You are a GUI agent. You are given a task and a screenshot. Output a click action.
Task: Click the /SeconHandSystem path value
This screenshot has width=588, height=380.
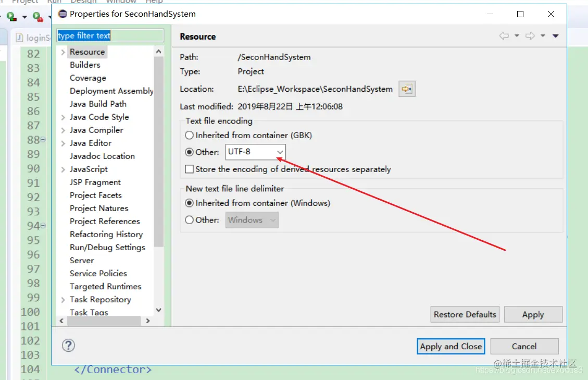pos(274,57)
